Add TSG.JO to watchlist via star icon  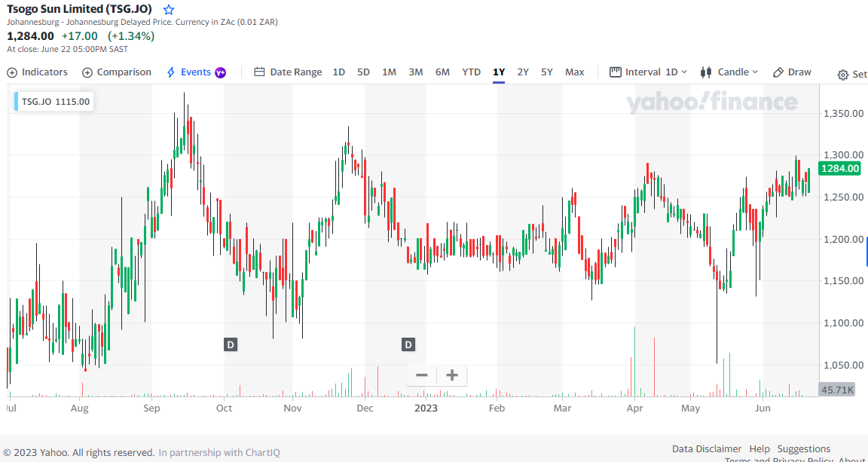click(169, 9)
